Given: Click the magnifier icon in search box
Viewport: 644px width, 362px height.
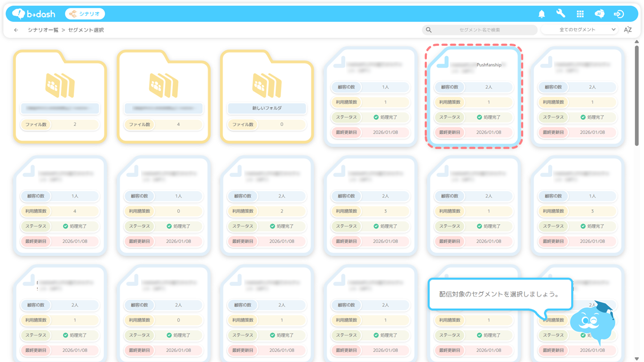Looking at the screenshot, I should tap(429, 30).
